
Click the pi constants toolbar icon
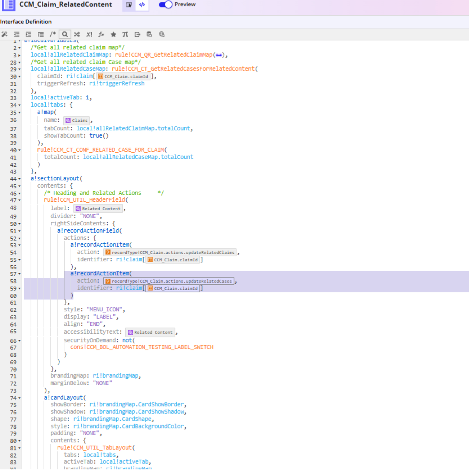tap(125, 34)
